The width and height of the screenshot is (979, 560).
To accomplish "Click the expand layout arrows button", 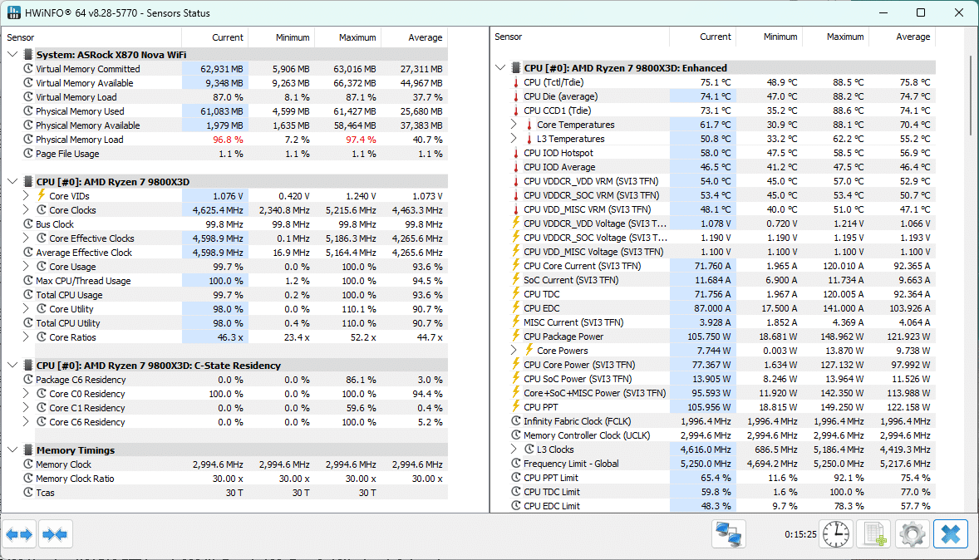I will tap(19, 534).
